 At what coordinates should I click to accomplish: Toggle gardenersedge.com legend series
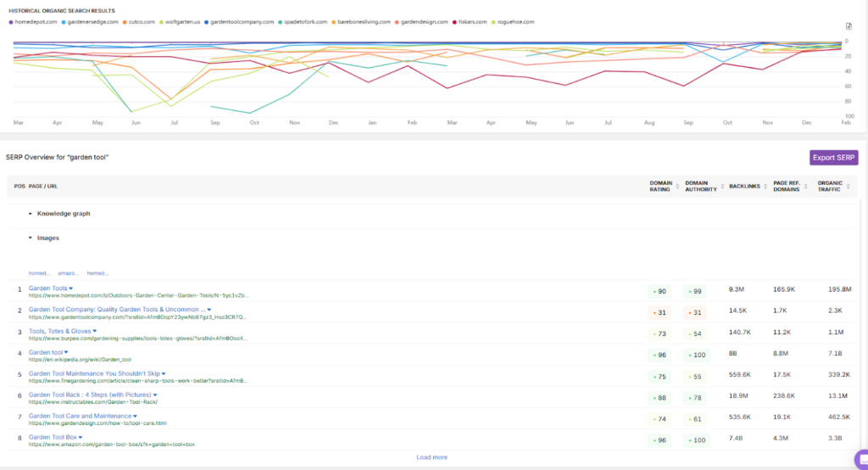click(x=90, y=22)
